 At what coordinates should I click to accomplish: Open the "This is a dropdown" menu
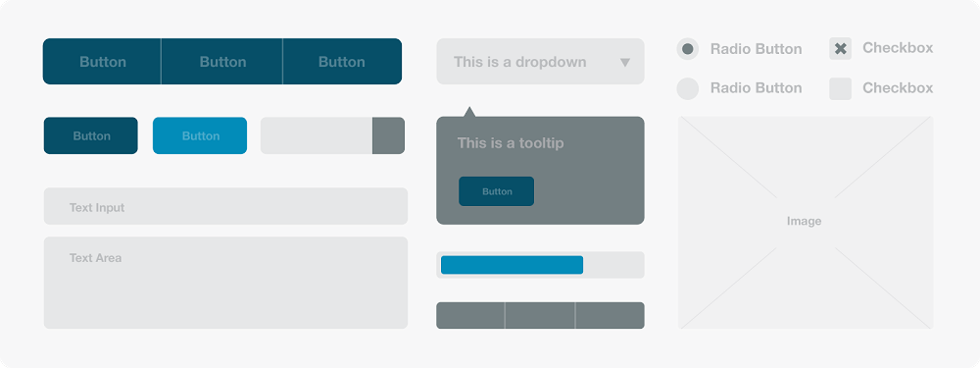540,61
